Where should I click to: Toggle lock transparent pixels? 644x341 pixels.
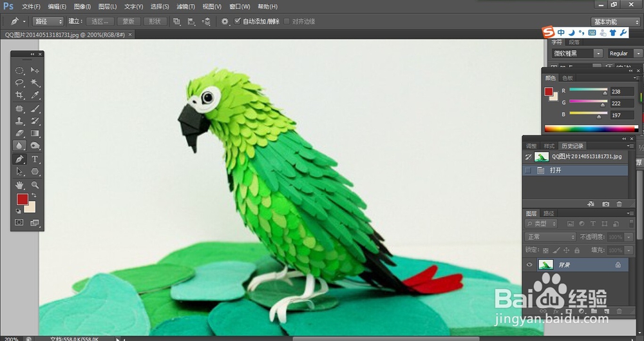pos(545,250)
